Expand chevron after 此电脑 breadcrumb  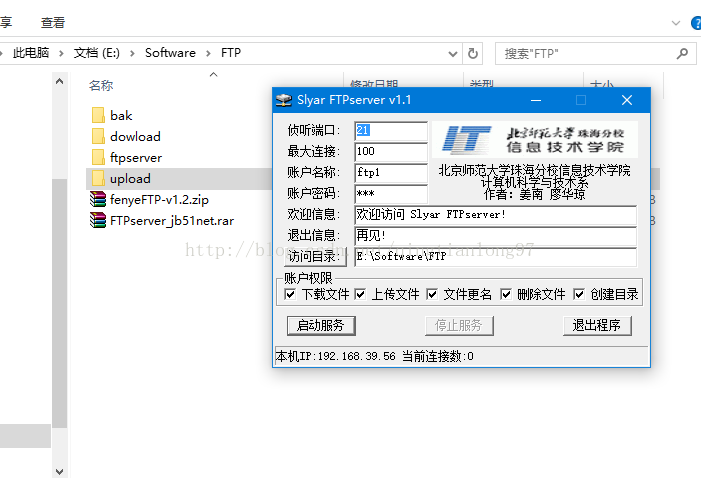click(61, 54)
